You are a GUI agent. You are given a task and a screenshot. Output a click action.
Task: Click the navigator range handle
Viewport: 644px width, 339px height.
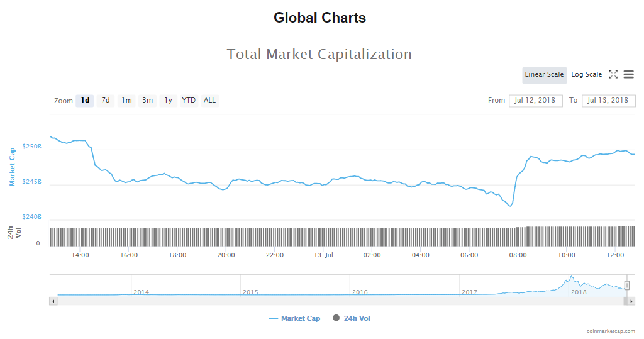(626, 285)
